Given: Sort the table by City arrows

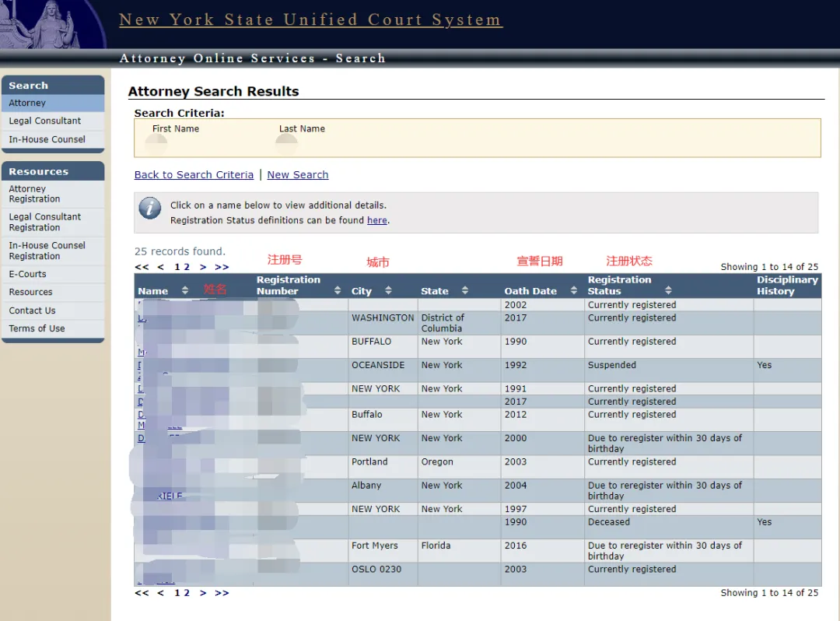Looking at the screenshot, I should (x=388, y=290).
